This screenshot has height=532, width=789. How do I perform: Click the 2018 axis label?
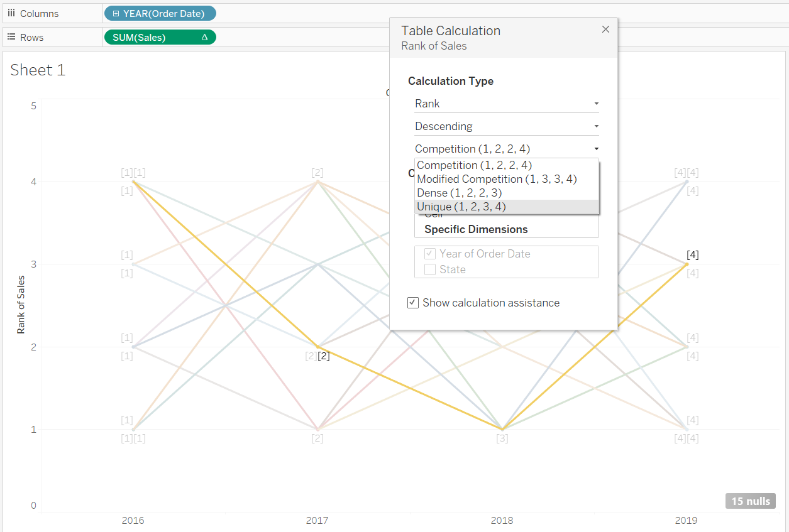tap(502, 520)
